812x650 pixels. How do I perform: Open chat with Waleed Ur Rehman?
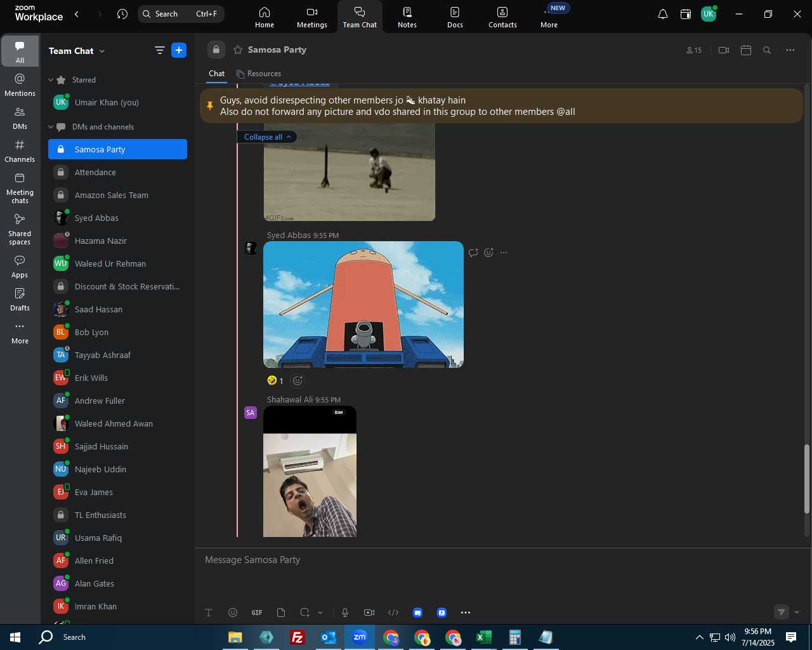coord(117,264)
